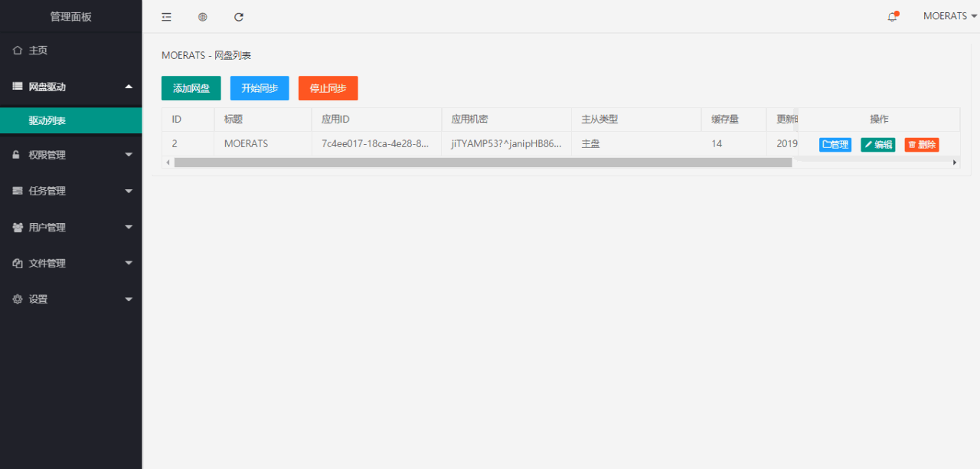Click the home icon beside 主页
The width and height of the screenshot is (980, 469).
coord(18,51)
